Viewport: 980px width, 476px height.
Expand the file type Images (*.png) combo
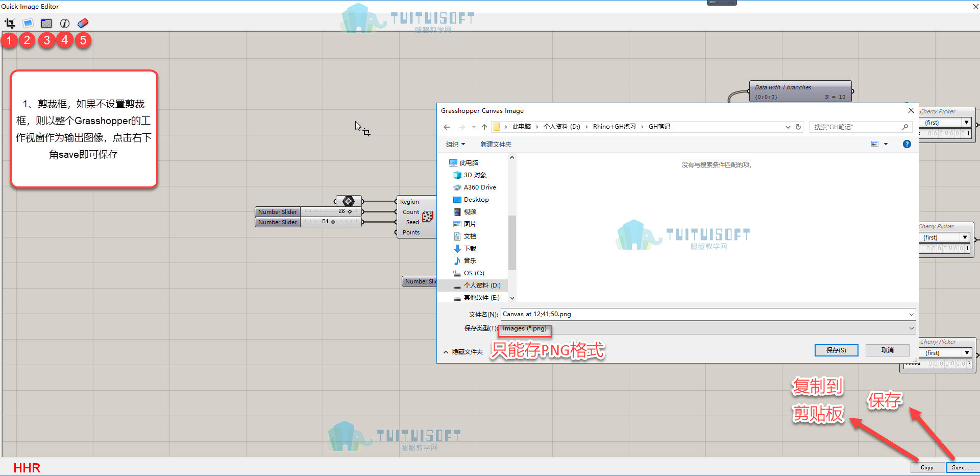click(x=707, y=328)
